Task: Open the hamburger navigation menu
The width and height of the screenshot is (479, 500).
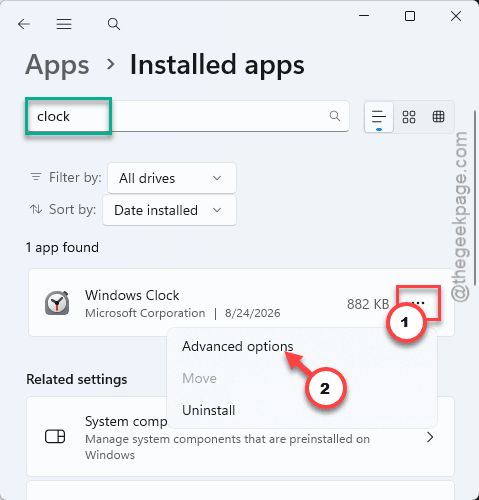Action: tap(64, 24)
